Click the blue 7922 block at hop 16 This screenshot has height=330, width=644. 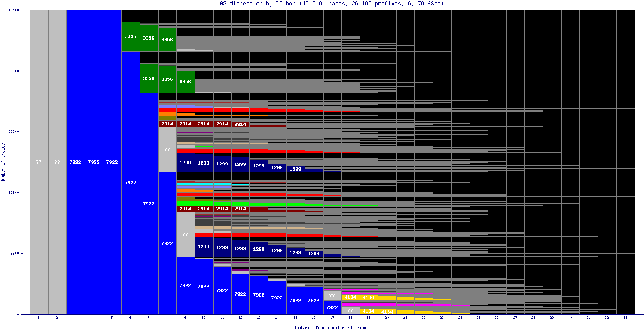pos(314,300)
